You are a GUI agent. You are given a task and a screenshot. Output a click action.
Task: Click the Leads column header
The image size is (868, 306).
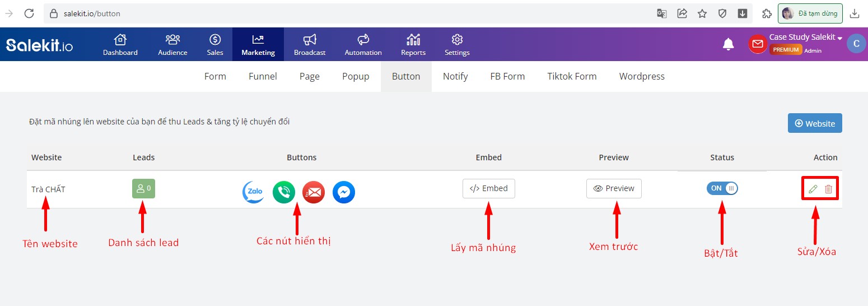click(x=143, y=157)
